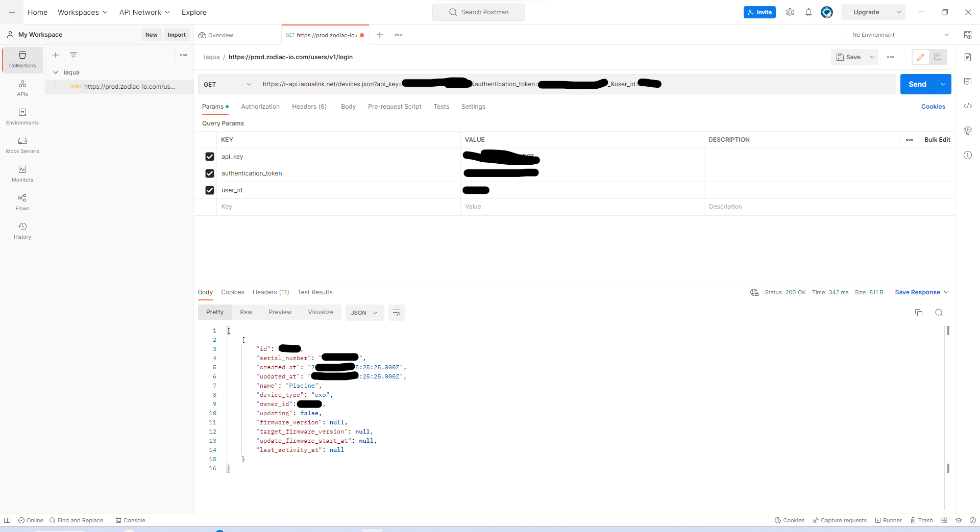Create a new collection with plus icon
The width and height of the screenshot is (980, 532).
[56, 55]
